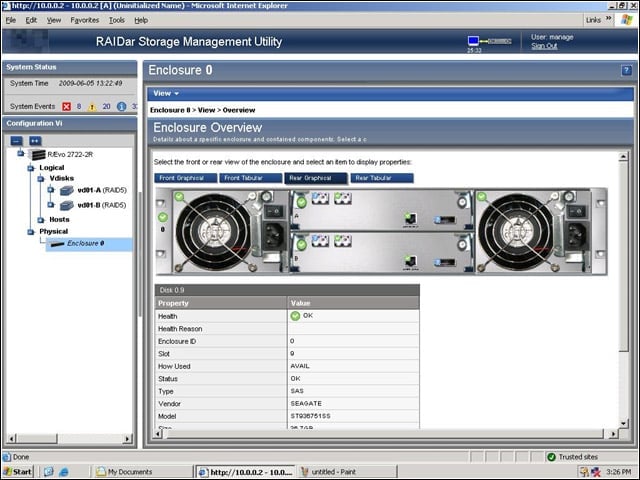Screen dimensions: 640x480
Task: Open the Favorites menu
Action: (x=84, y=20)
